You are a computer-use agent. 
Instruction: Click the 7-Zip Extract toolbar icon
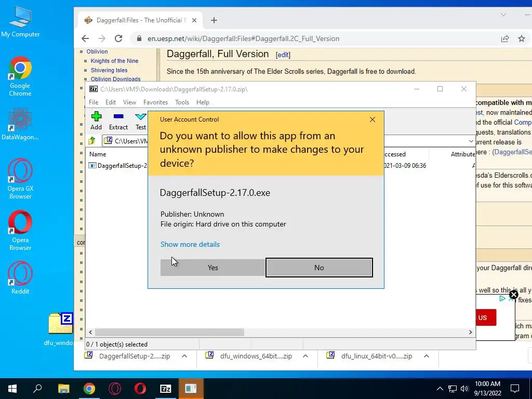point(118,121)
